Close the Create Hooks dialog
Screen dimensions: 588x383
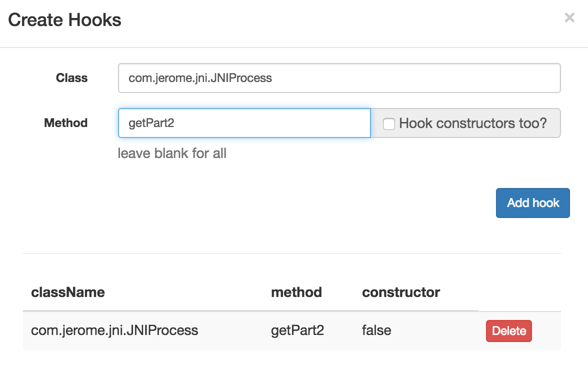tap(569, 18)
